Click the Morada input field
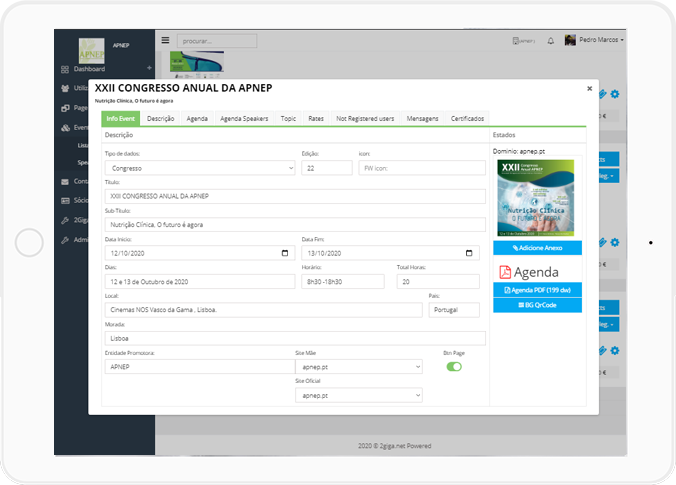The height and width of the screenshot is (485, 676). [295, 338]
